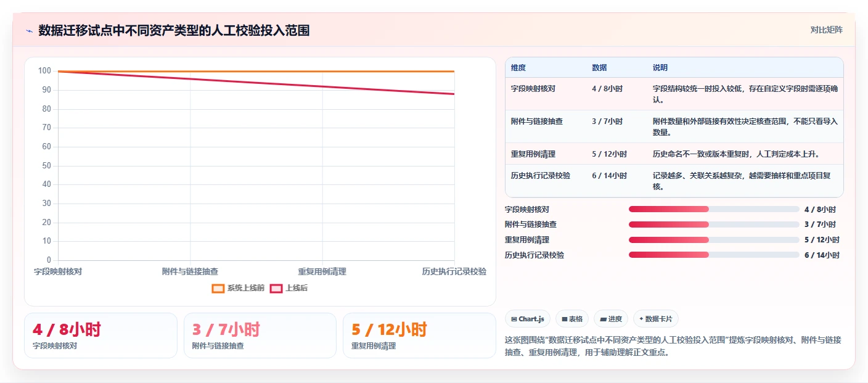Screen dimensions: 868x383
Task: Select the 数据卡片 tag chip
Action: tap(656, 319)
